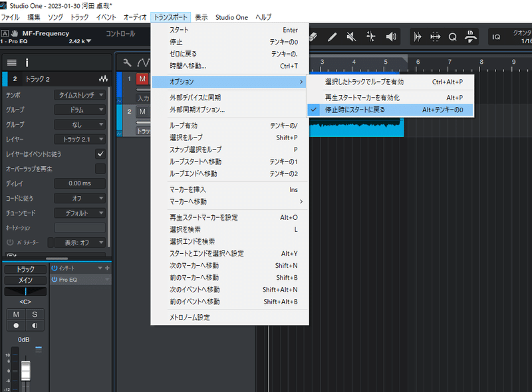Select the Paint (pencil) tool
The width and height of the screenshot is (532, 392).
[332, 37]
